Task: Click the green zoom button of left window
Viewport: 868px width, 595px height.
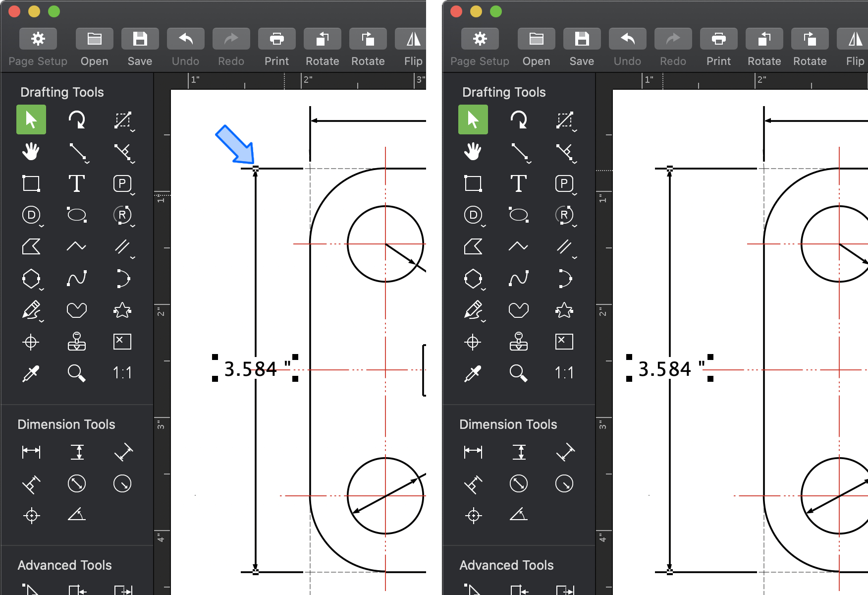Action: pos(54,11)
